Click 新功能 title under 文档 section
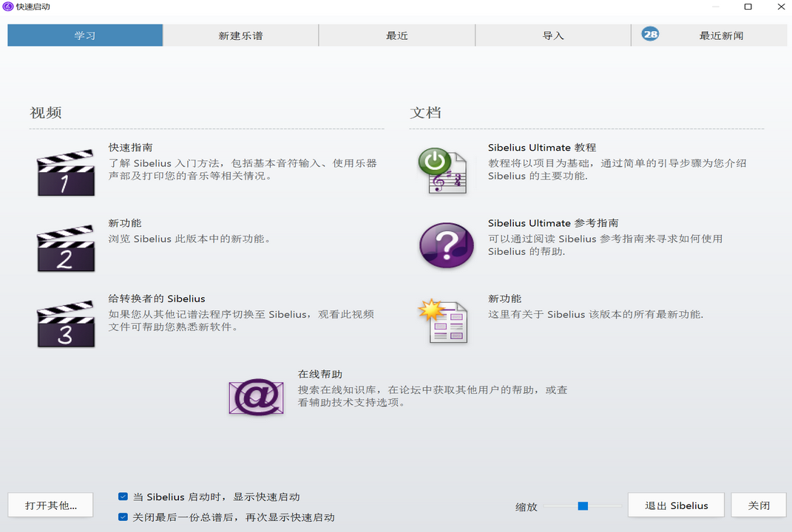Image resolution: width=792 pixels, height=532 pixels. pyautogui.click(x=504, y=299)
